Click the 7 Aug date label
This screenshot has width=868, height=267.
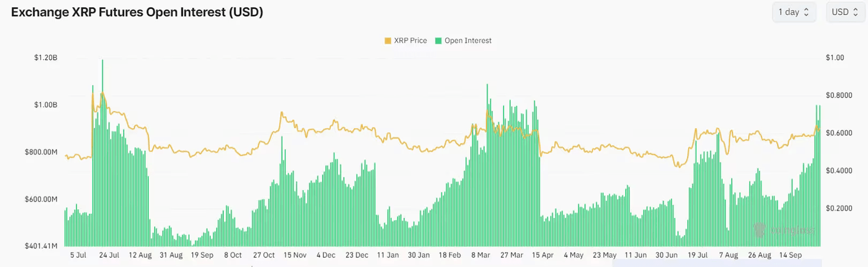coord(728,255)
